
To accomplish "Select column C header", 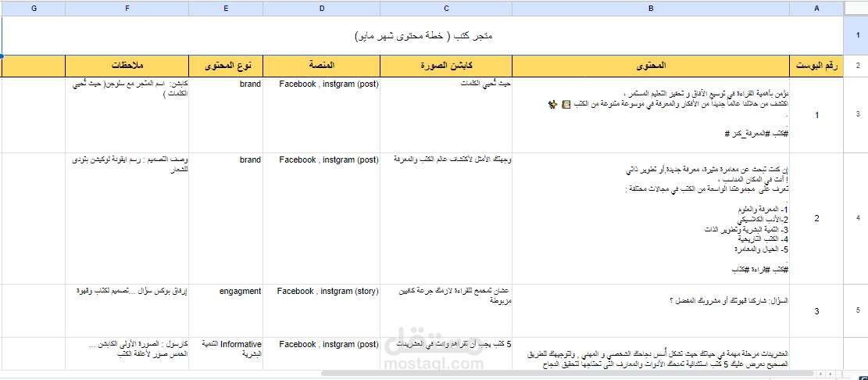I will 446,9.
